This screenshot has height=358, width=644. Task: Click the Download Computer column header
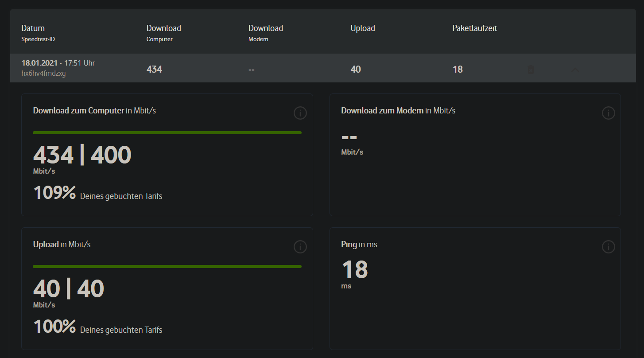[x=163, y=28]
